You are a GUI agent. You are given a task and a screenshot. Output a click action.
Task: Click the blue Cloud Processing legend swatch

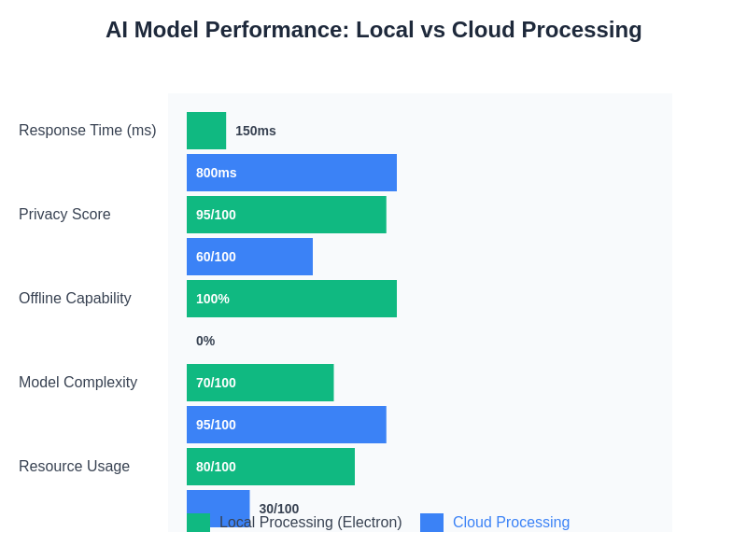tap(431, 523)
